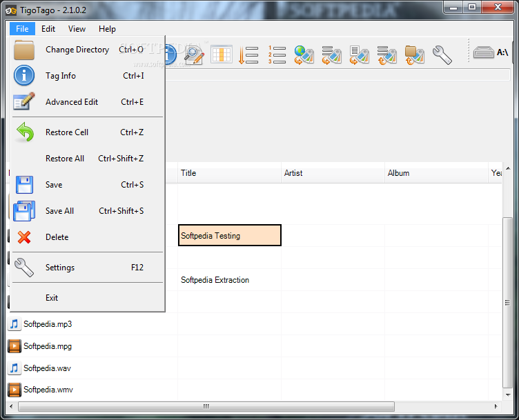Screen dimensions: 519x420
Task: Click the green undo arrow icon
Action: tap(25, 132)
